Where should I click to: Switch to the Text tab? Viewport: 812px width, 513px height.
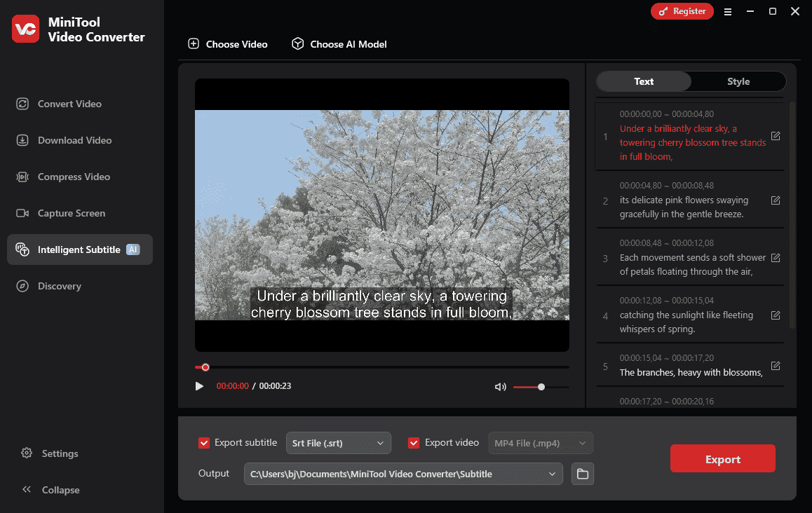click(x=644, y=81)
